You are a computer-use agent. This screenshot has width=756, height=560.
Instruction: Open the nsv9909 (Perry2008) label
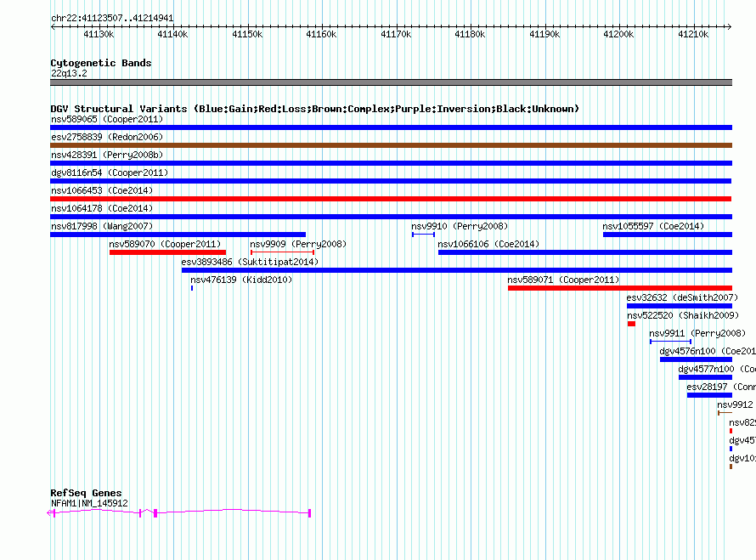pos(298,244)
